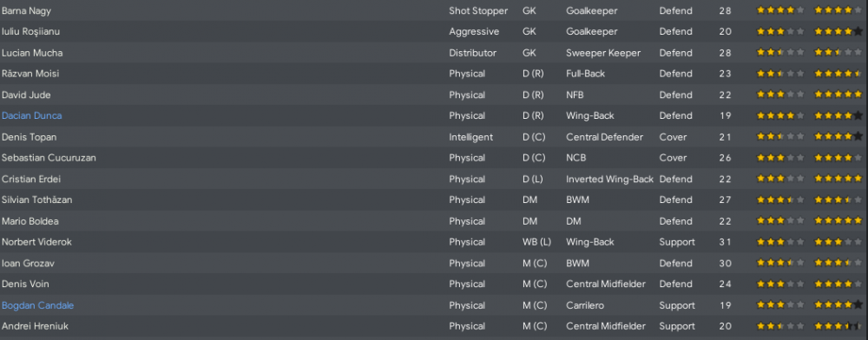This screenshot has width=868, height=340.
Task: Select Cristian Erdei's Inverted Wing-Back role
Action: [609, 180]
